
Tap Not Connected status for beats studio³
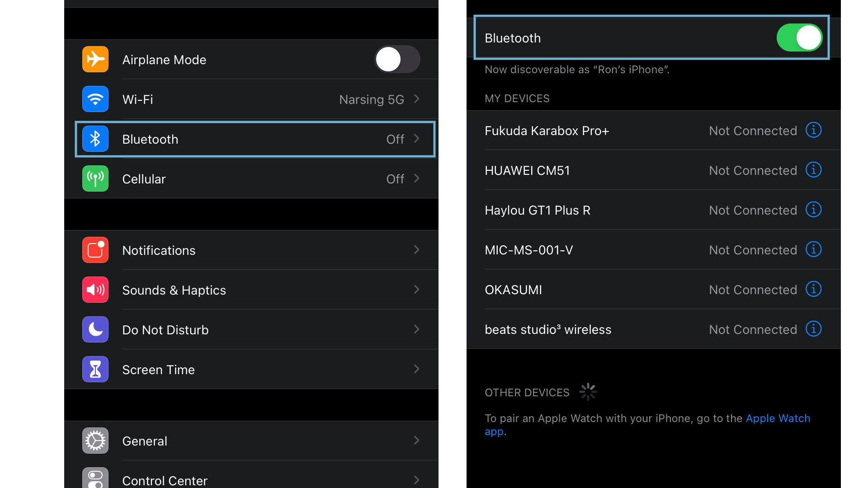coord(753,329)
